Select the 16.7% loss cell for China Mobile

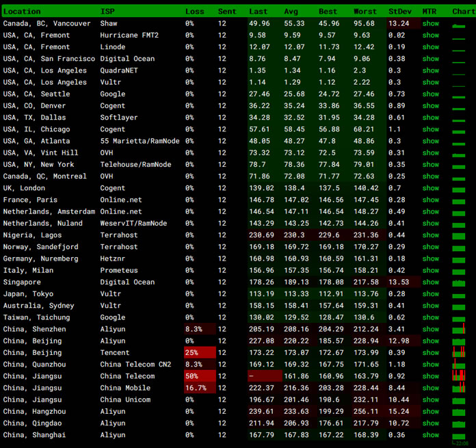(x=199, y=388)
